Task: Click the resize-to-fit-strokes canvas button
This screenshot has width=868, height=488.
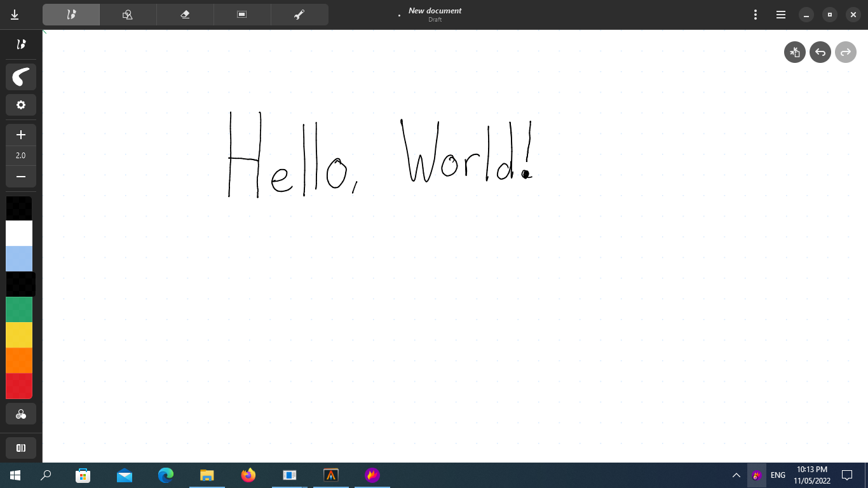Action: 795,52
